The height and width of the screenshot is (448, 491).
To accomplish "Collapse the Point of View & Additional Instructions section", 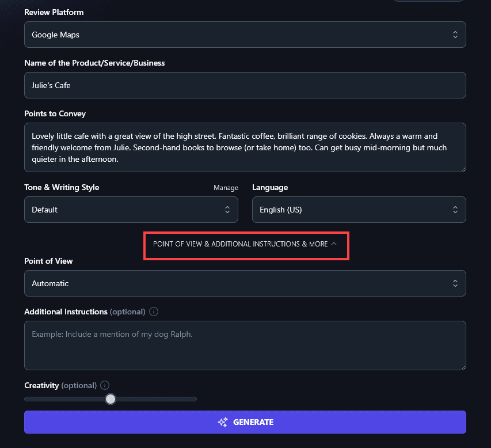I will 246,244.
